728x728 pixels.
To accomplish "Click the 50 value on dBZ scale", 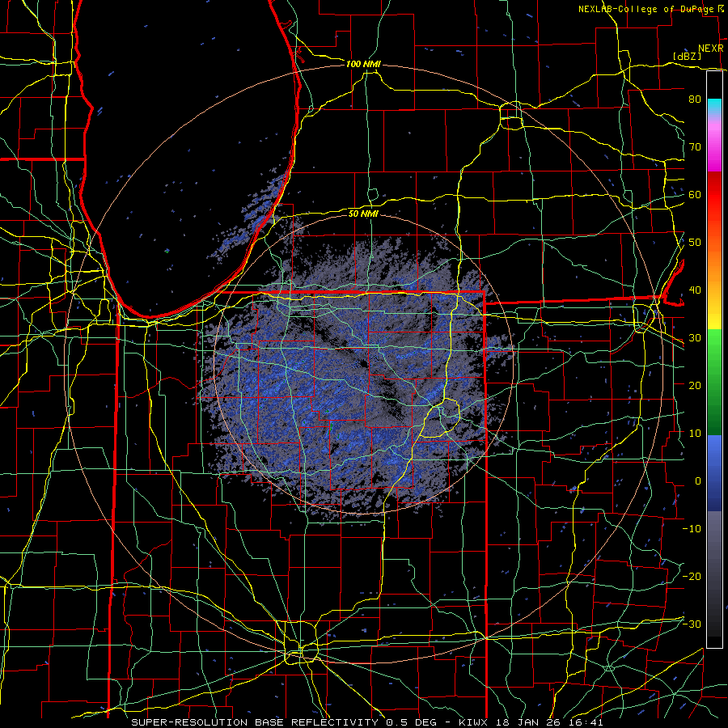I will point(695,243).
